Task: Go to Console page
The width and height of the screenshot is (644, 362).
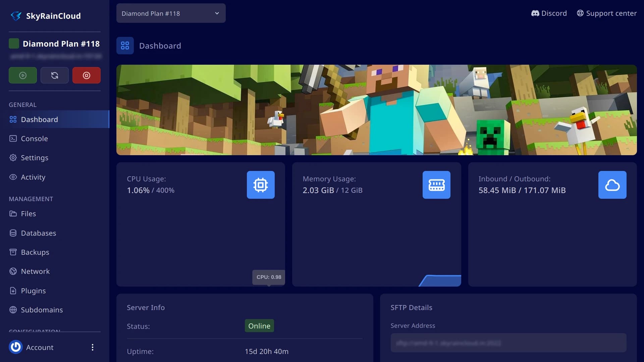Action: [x=55, y=138]
